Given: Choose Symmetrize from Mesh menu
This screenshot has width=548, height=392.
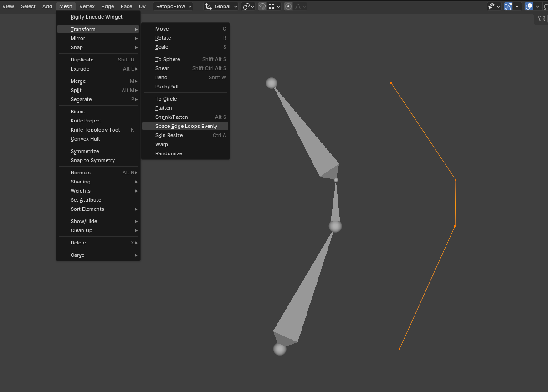Looking at the screenshot, I should point(98,151).
